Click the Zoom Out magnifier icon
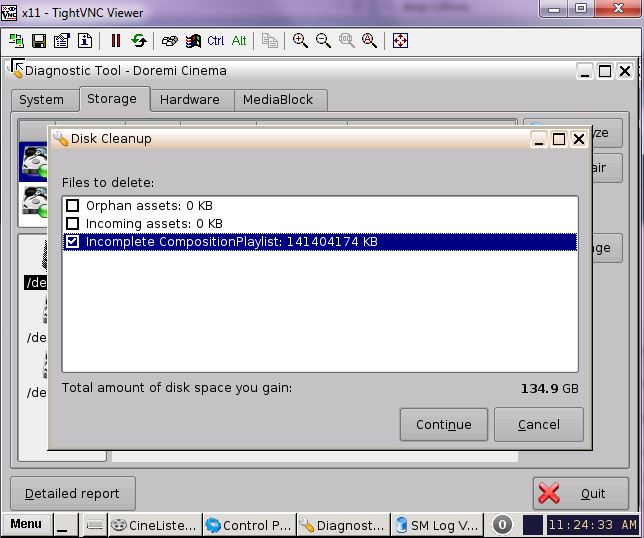The height and width of the screenshot is (538, 644). (323, 41)
